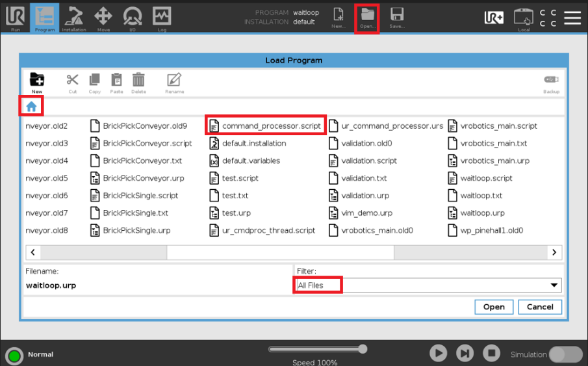Select validation.txt file

pyautogui.click(x=358, y=178)
